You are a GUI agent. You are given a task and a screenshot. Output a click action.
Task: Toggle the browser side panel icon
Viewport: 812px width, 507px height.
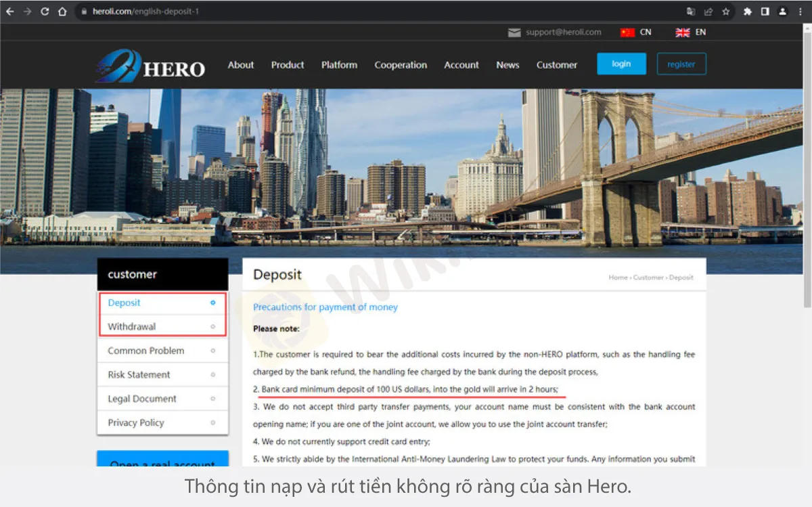click(765, 12)
